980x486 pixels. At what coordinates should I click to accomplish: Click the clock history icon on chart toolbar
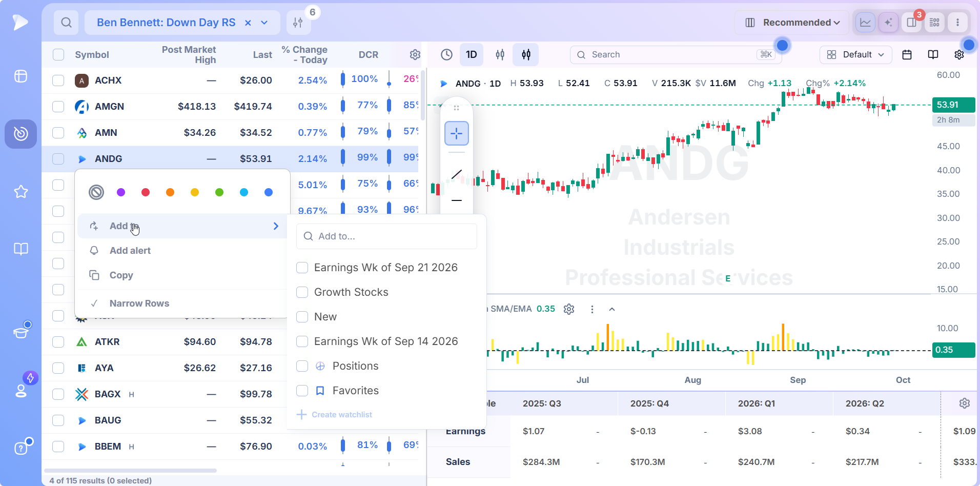click(x=446, y=54)
